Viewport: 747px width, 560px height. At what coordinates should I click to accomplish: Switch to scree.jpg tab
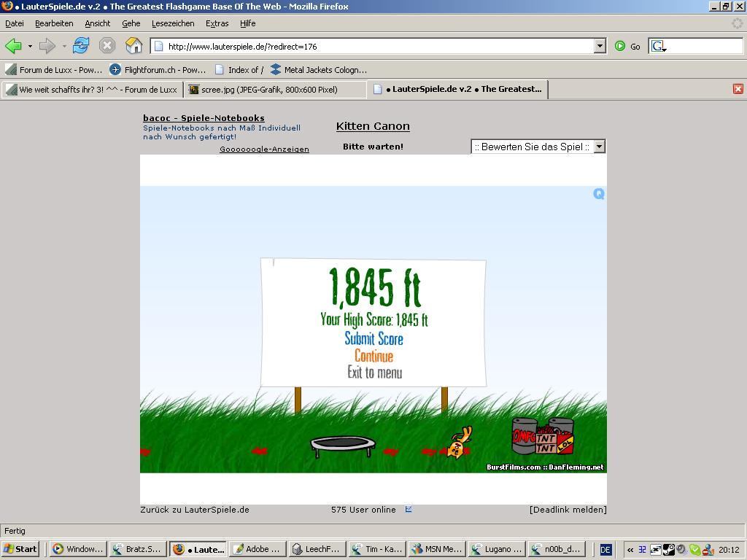point(275,90)
